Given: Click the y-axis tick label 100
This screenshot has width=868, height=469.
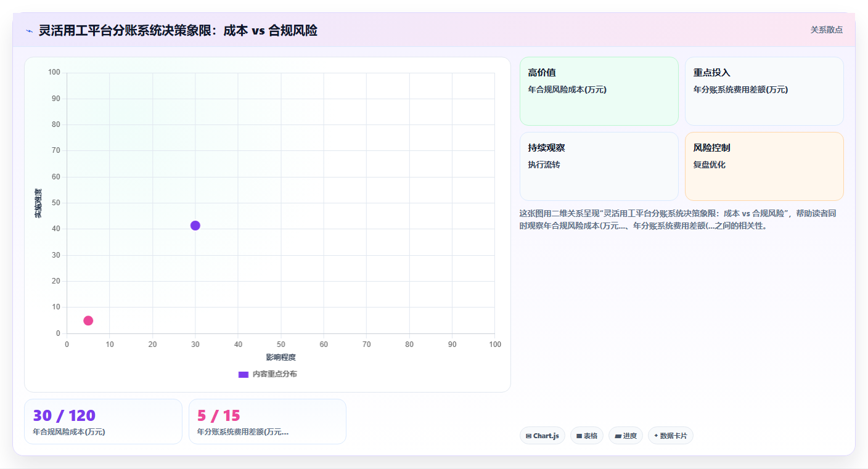Looking at the screenshot, I should pos(54,72).
